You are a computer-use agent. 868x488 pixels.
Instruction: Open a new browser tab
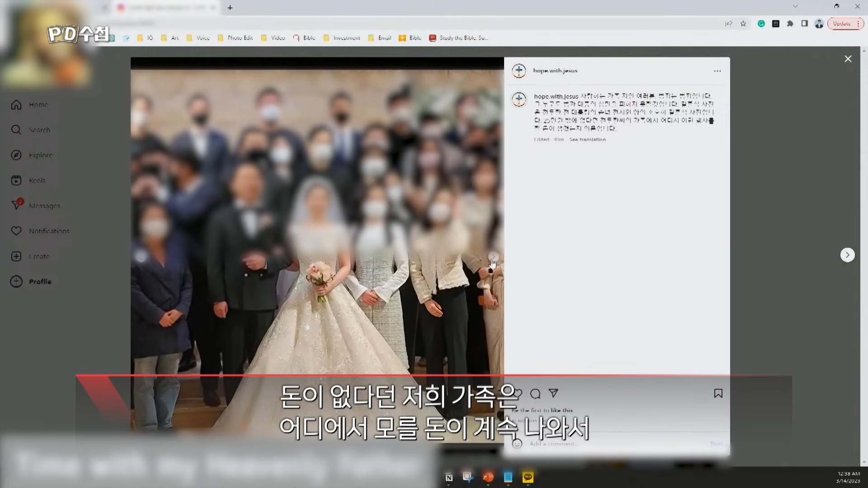coord(230,8)
